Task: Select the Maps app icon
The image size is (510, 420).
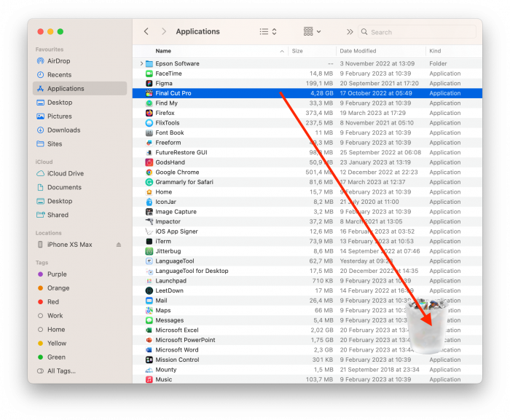Action: point(149,310)
